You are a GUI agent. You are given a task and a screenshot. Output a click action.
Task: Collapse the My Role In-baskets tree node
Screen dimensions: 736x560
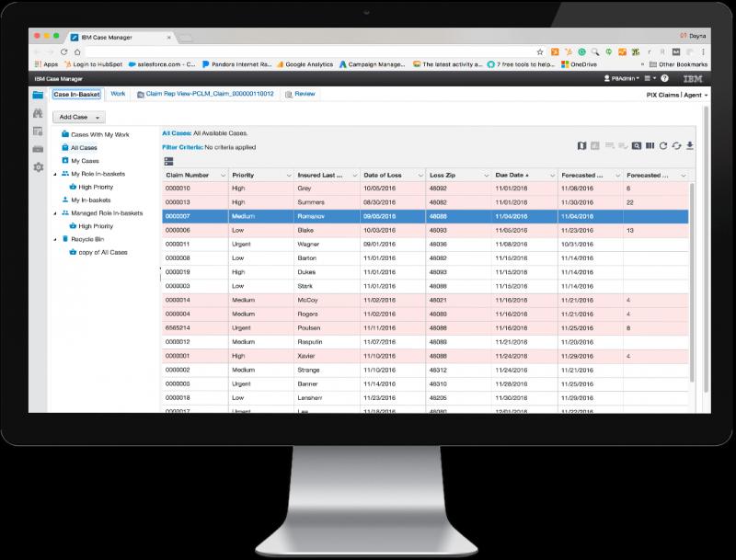(x=55, y=174)
